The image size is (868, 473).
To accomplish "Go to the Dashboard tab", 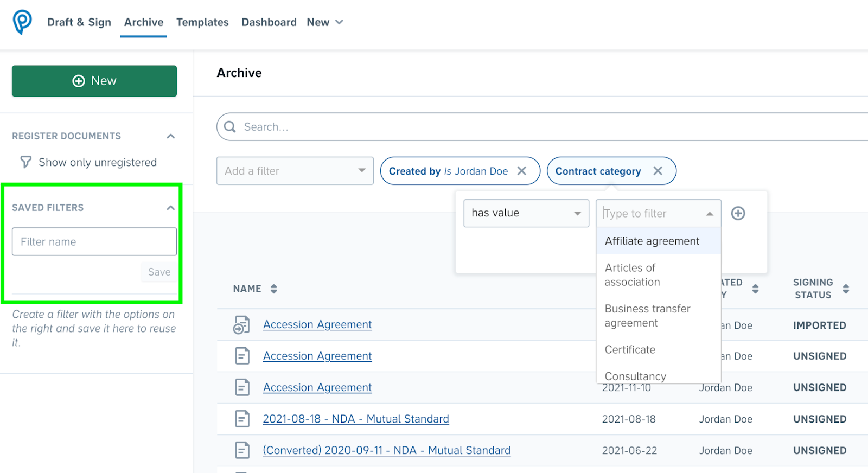I will [269, 22].
